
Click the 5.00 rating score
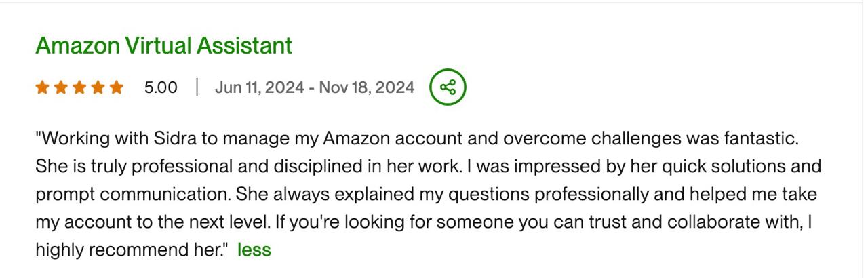pyautogui.click(x=161, y=87)
